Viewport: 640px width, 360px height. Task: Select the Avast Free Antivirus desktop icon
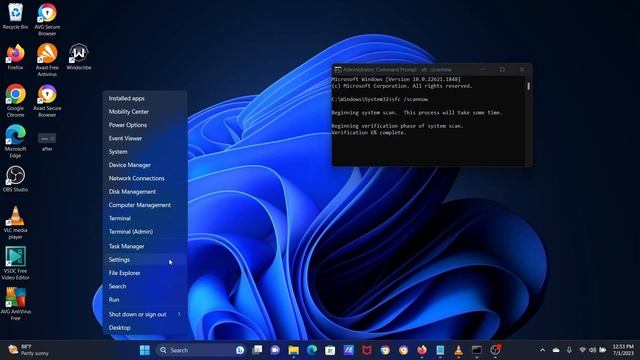(x=47, y=60)
